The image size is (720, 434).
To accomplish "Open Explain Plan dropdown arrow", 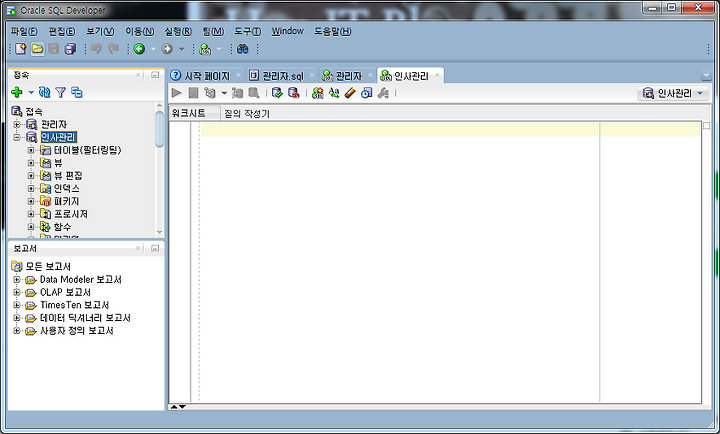I will click(x=224, y=93).
